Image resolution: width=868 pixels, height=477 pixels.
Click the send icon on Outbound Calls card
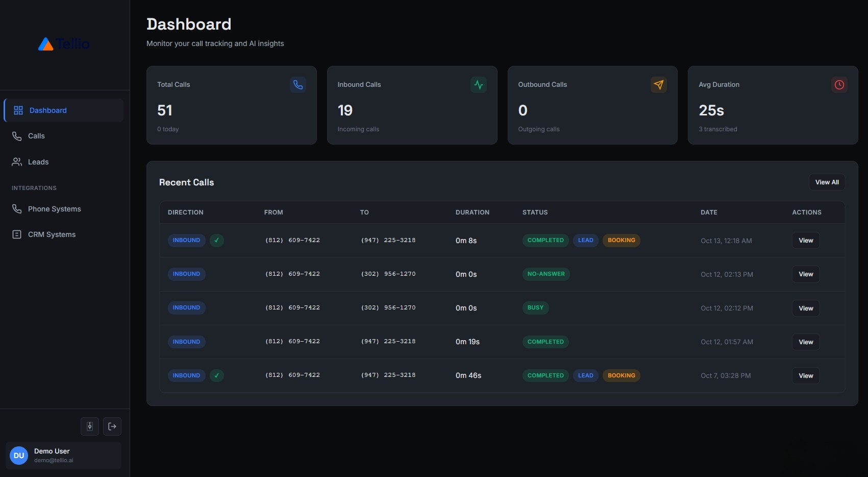(x=659, y=85)
